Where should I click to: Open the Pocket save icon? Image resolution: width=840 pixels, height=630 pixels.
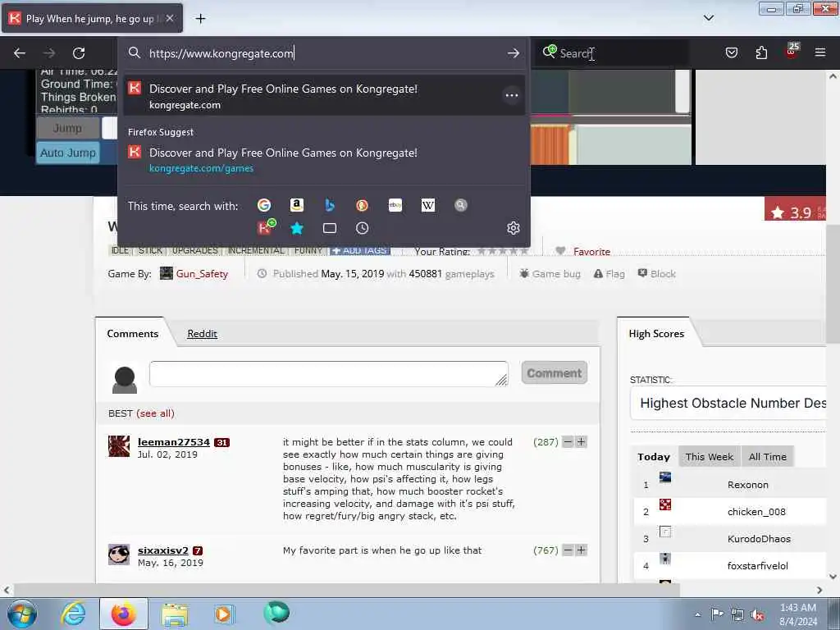click(x=731, y=52)
